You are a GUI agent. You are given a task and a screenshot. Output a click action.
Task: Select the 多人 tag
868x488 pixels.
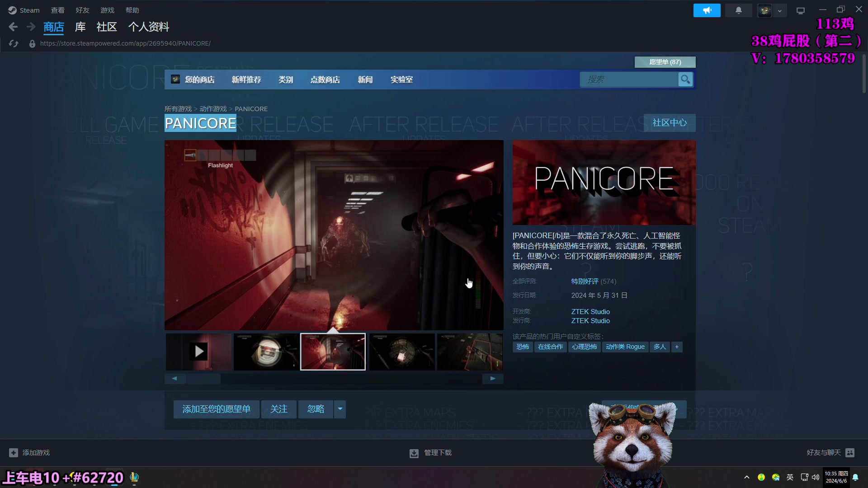660,347
